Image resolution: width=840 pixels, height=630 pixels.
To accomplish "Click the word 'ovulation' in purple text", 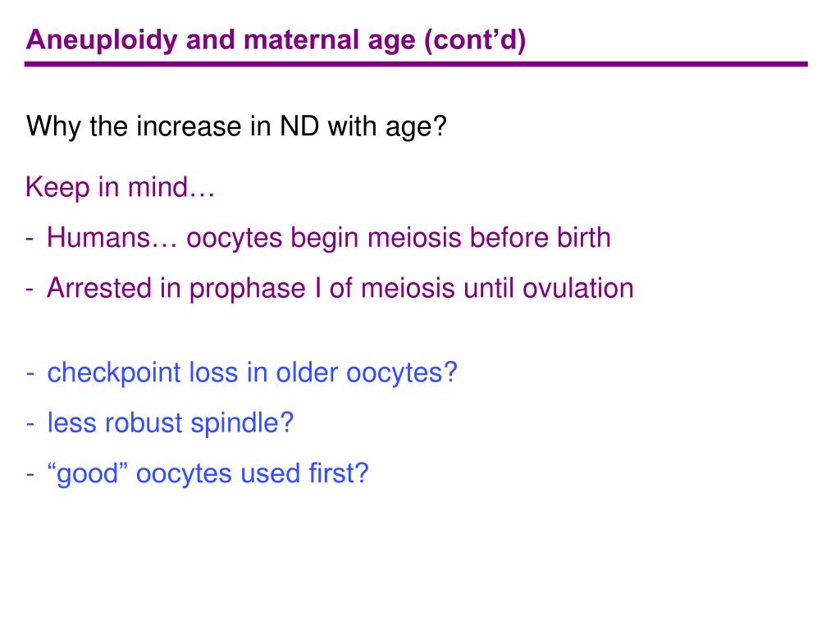I will point(578,288).
